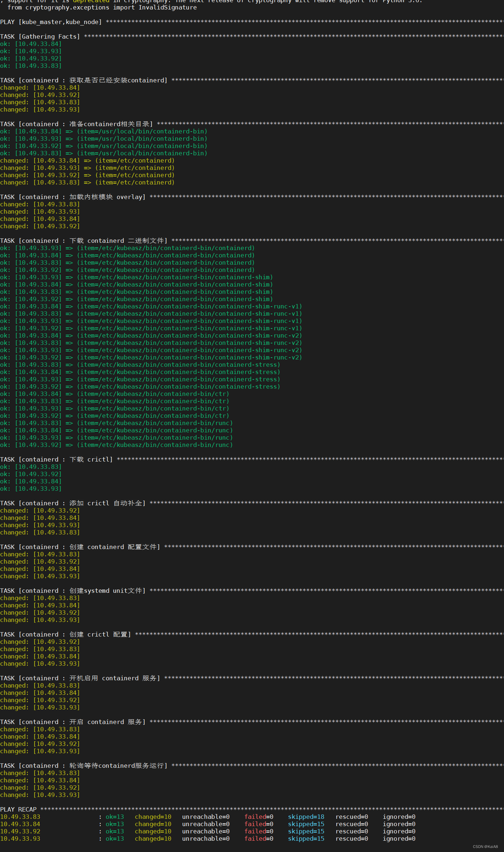Click the TASK 开启 containerd 服务 header
The height and width of the screenshot is (852, 504).
[x=252, y=722]
